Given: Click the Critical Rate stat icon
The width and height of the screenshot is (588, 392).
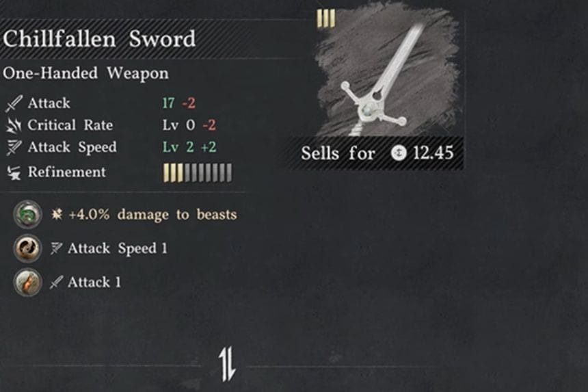Looking at the screenshot, I should point(14,125).
